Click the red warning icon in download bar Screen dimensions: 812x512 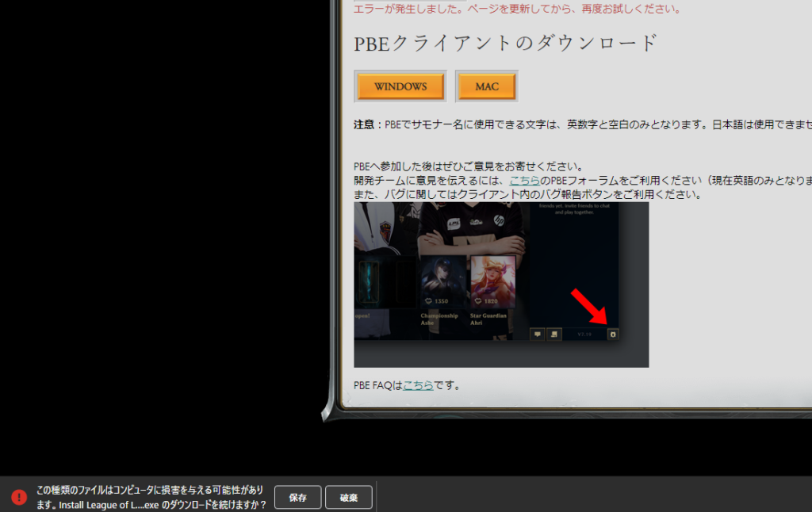[x=19, y=497]
